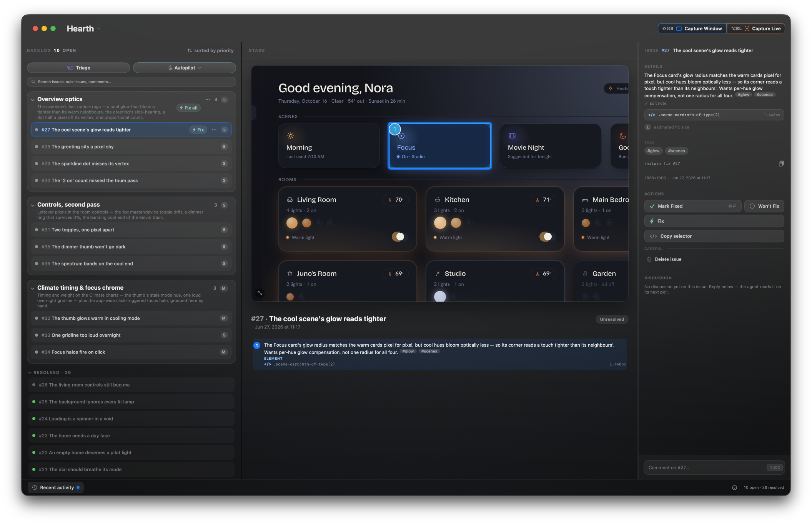The height and width of the screenshot is (524, 812).
Task: Click Mark Fixed action
Action: point(693,206)
